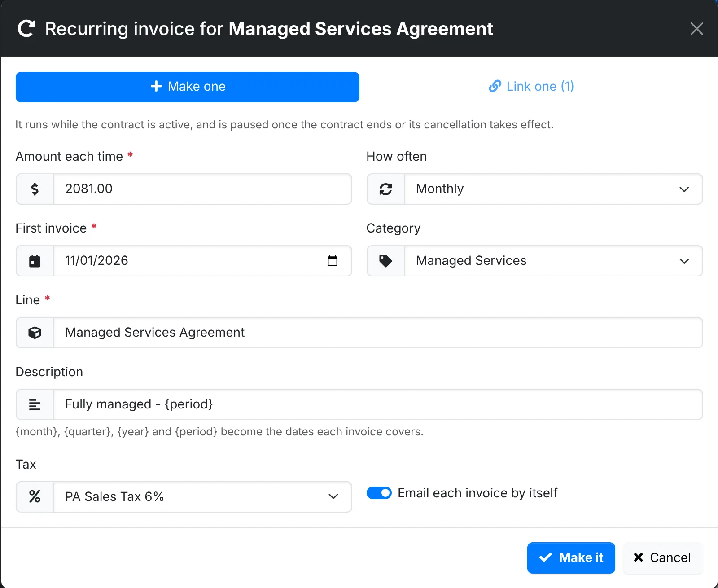Focus the First invoice date field

pos(203,261)
